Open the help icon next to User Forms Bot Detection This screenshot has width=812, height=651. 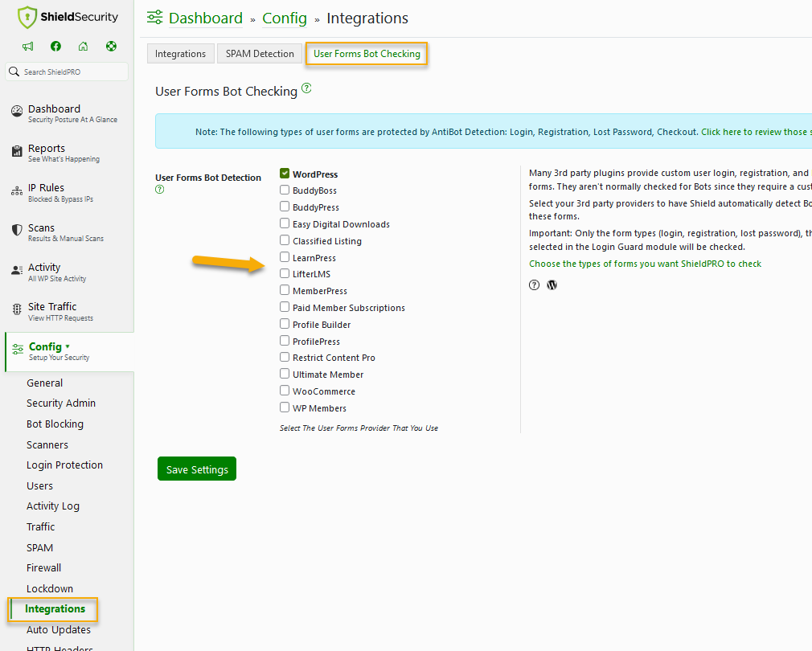tap(159, 190)
